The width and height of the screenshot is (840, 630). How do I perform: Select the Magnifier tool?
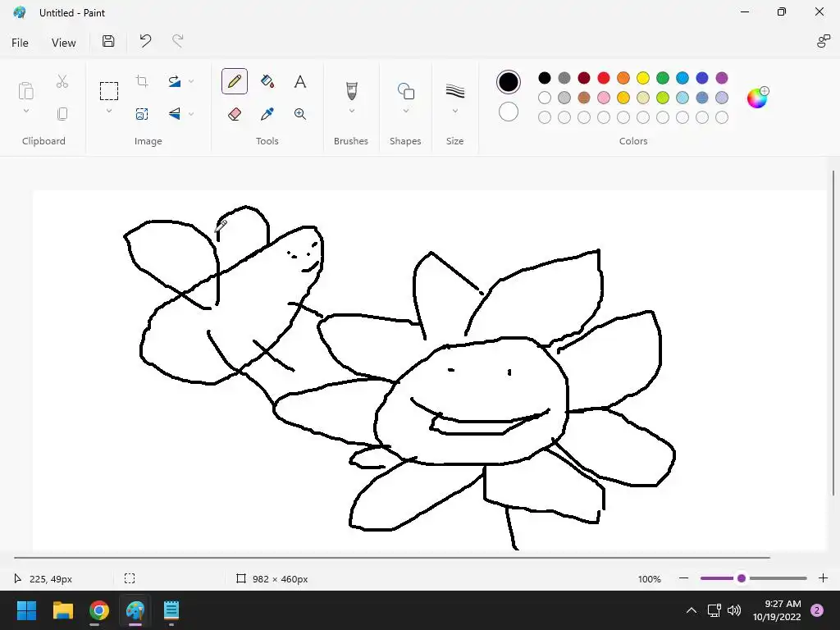pos(300,113)
